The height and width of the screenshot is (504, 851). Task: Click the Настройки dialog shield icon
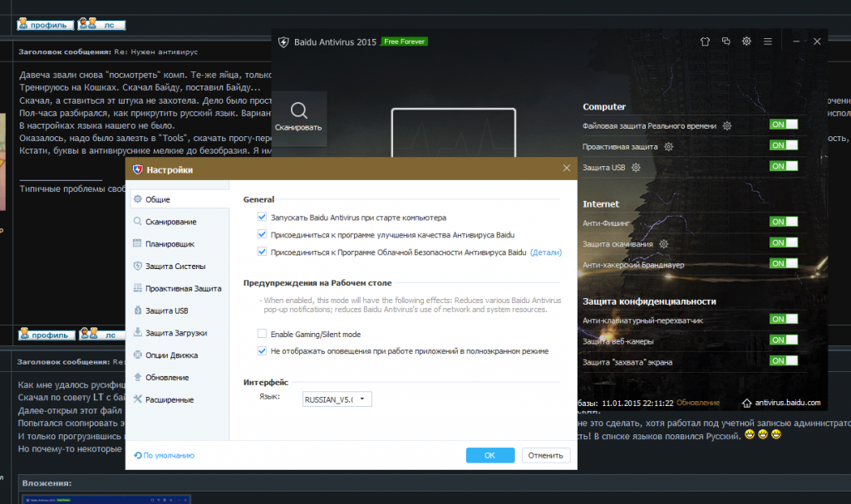(137, 170)
